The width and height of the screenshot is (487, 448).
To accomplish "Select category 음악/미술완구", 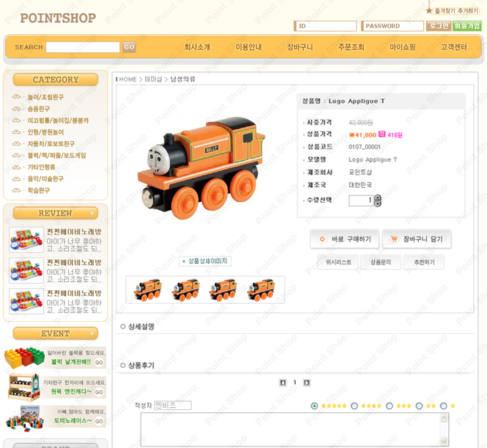I will click(45, 178).
